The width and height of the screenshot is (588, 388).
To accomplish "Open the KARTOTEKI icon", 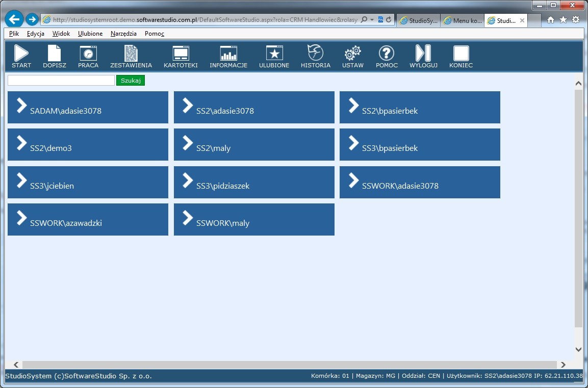I will click(x=181, y=53).
